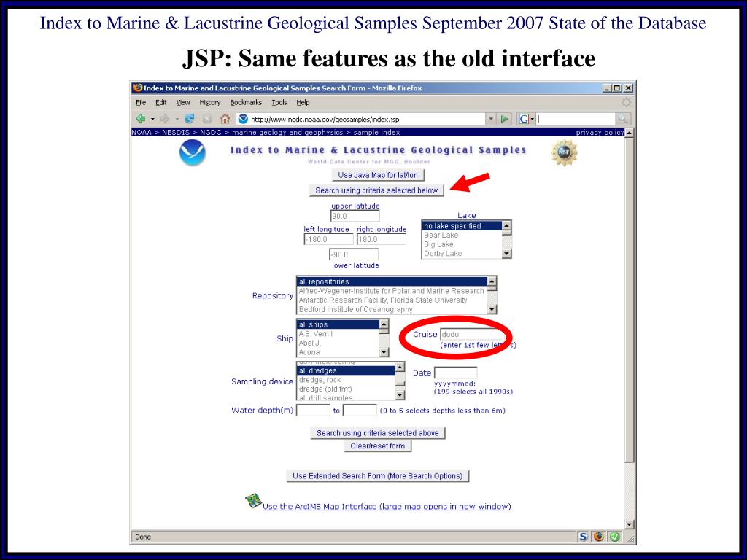Screen dimensions: 747x560
Task: Open the File menu
Action: (x=141, y=102)
